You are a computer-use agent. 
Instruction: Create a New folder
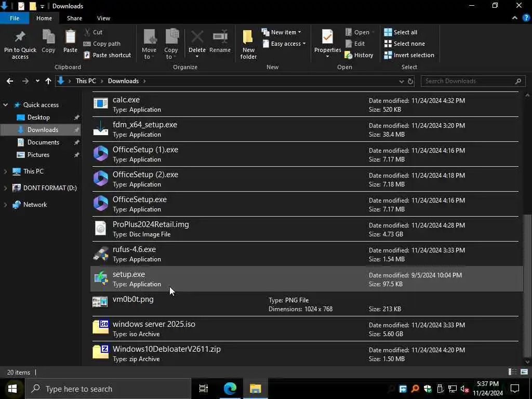click(248, 44)
